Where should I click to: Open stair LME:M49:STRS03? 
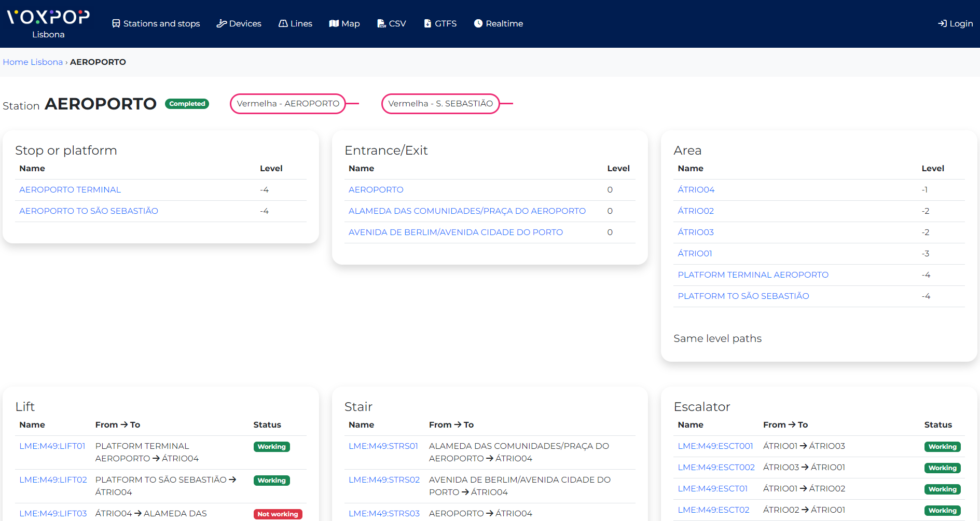tap(384, 513)
